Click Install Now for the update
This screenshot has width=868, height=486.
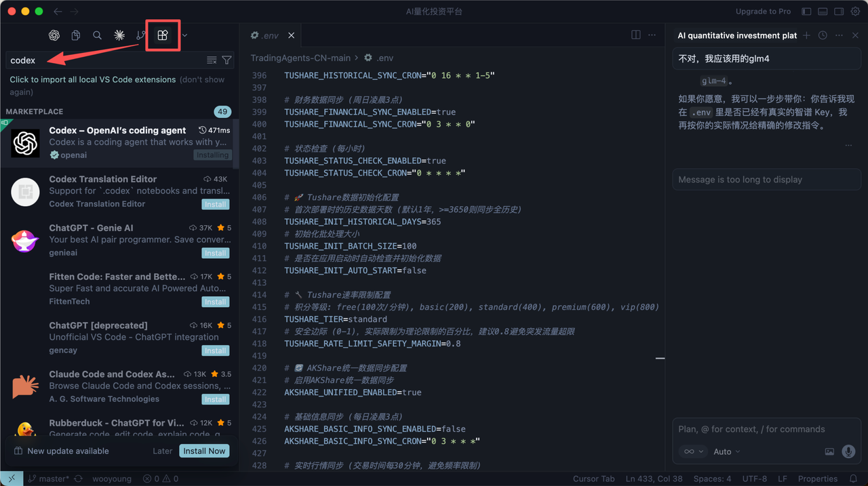[204, 451]
